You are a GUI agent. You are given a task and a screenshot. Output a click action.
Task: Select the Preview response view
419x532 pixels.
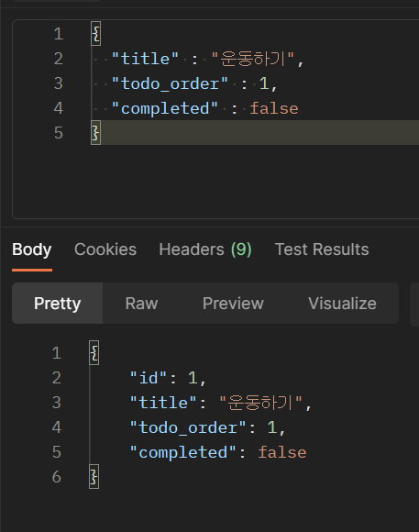(233, 304)
